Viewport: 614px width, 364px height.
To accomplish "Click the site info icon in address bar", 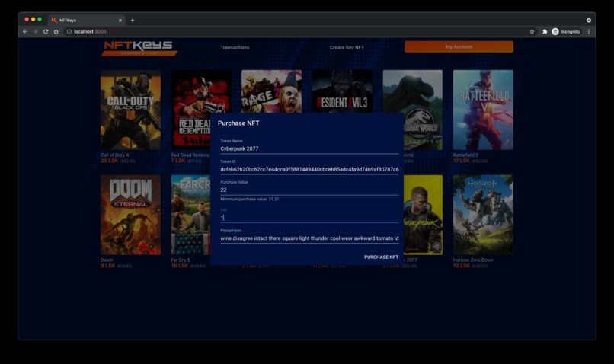I will click(x=69, y=32).
